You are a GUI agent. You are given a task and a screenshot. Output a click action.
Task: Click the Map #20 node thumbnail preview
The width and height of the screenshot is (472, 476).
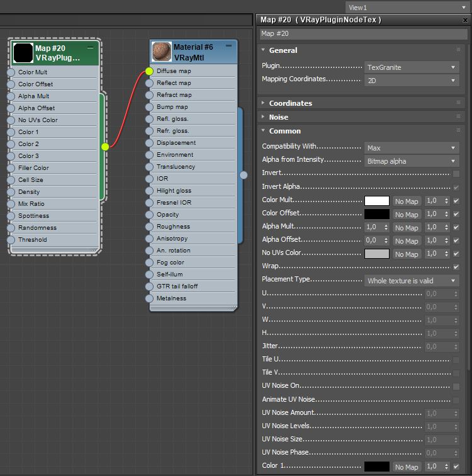coord(23,52)
